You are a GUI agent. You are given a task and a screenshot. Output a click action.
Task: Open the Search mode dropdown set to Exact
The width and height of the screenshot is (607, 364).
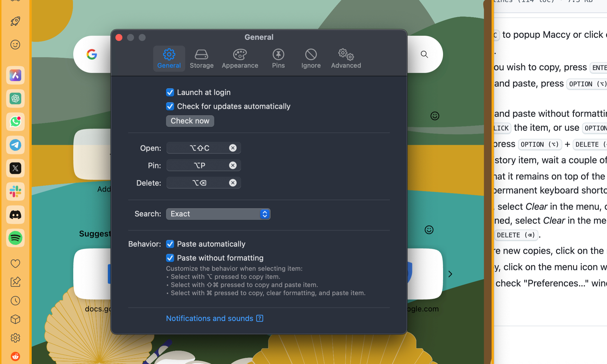tap(218, 214)
